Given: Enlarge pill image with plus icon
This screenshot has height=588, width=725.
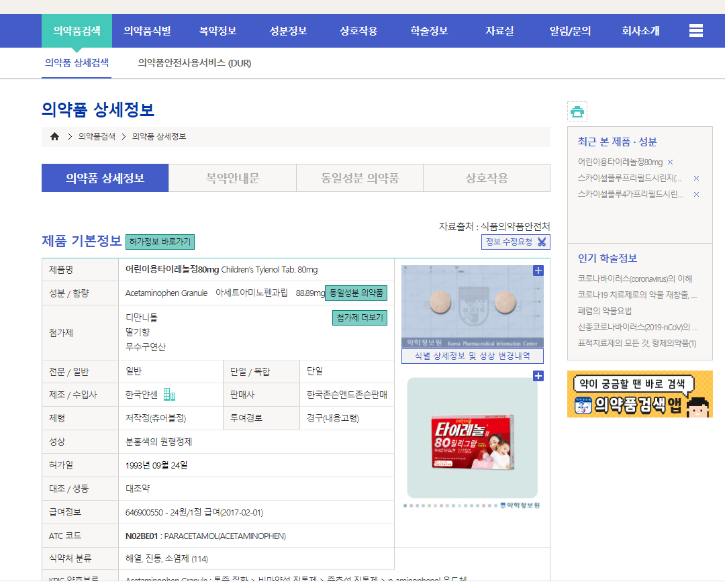Looking at the screenshot, I should pyautogui.click(x=538, y=271).
